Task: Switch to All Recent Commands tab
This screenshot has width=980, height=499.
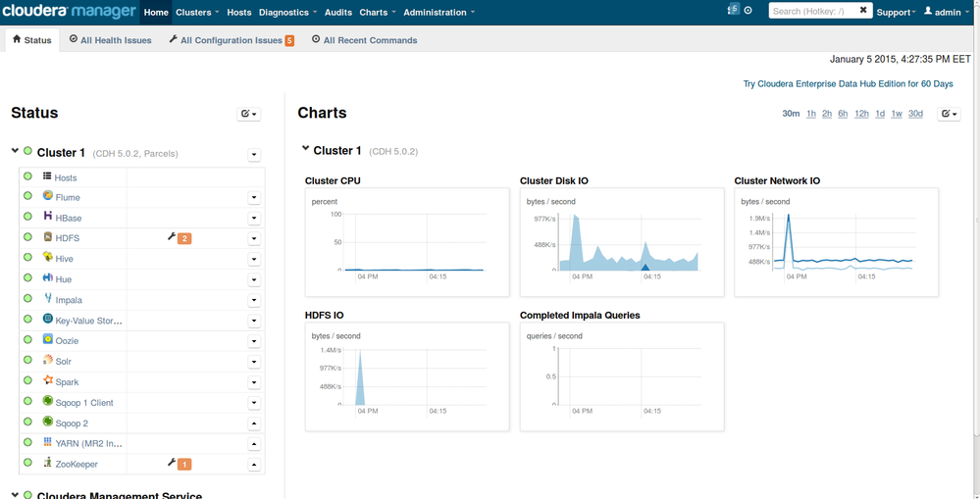Action: [364, 40]
